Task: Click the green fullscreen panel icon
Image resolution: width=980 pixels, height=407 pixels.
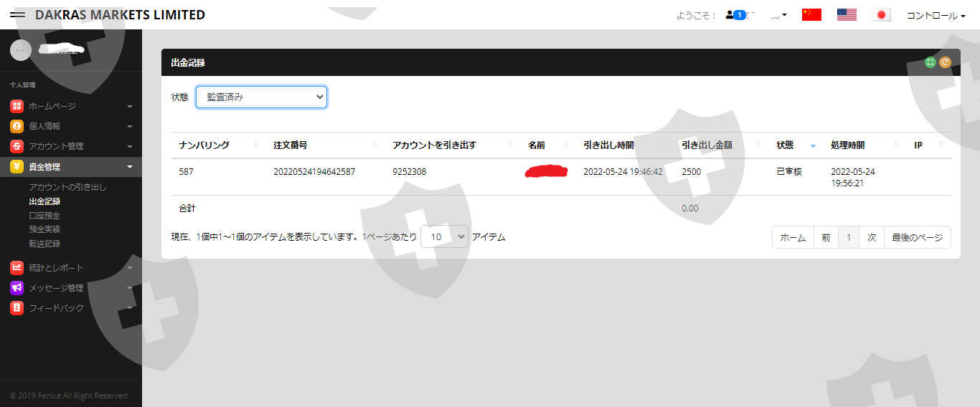Action: click(930, 62)
